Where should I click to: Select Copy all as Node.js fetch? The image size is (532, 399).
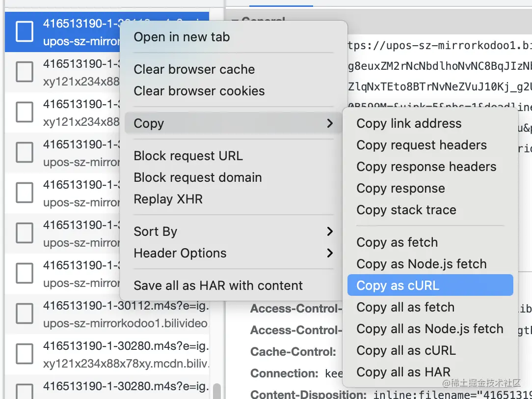(x=430, y=329)
